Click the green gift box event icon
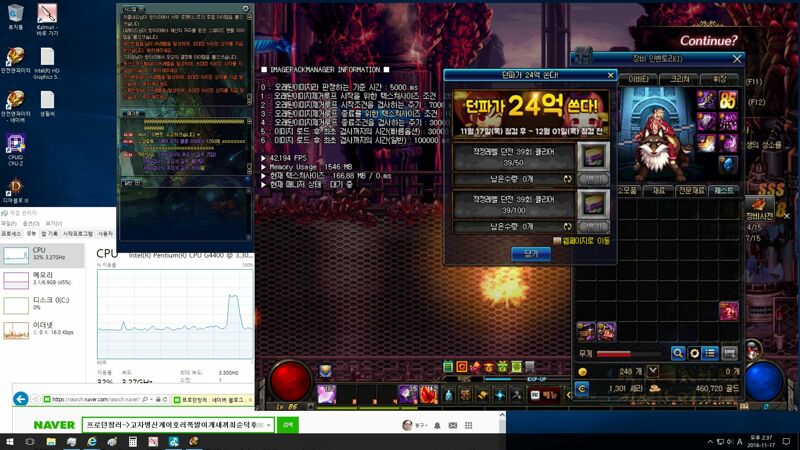This screenshot has height=450, width=800. 502,366
